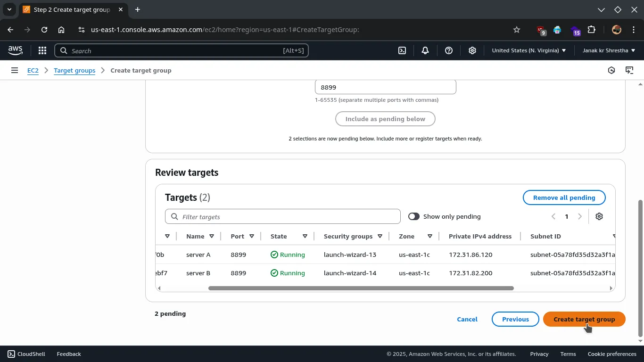Go to Target groups breadcrumb
Image resolution: width=644 pixels, height=362 pixels.
click(x=74, y=70)
